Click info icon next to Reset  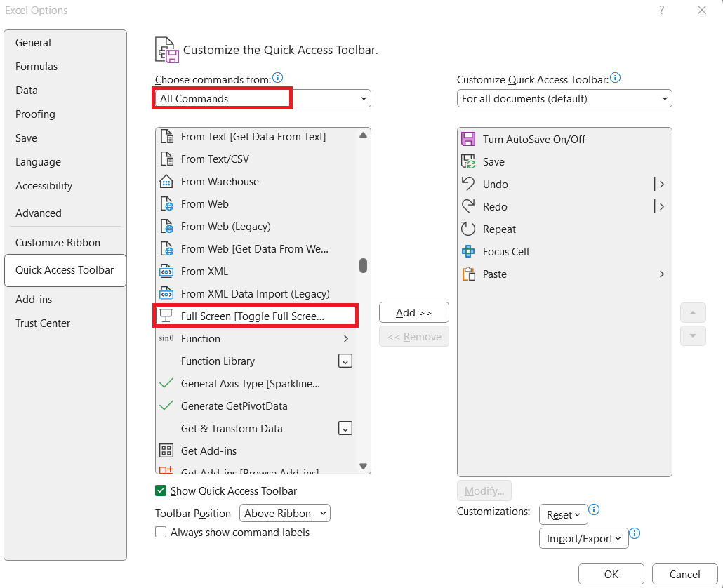pos(594,509)
